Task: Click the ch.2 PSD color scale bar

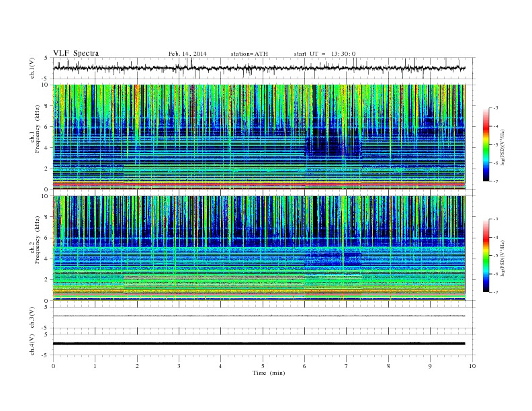Action: click(x=486, y=256)
